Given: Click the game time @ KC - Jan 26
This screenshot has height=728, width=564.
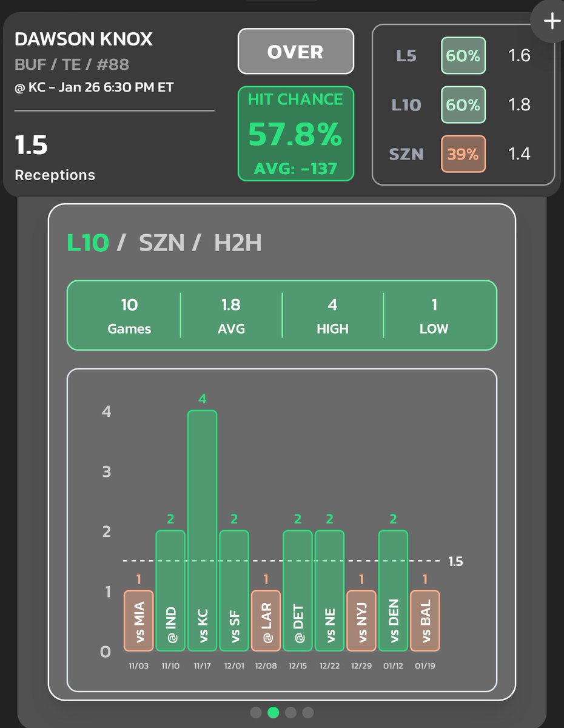Looking at the screenshot, I should (94, 87).
